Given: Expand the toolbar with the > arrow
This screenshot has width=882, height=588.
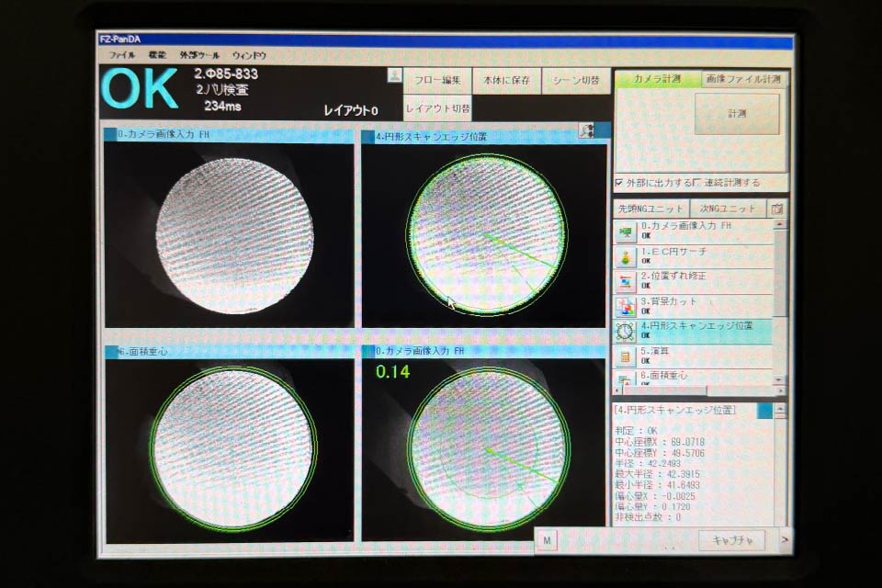Looking at the screenshot, I should pyautogui.click(x=785, y=540).
